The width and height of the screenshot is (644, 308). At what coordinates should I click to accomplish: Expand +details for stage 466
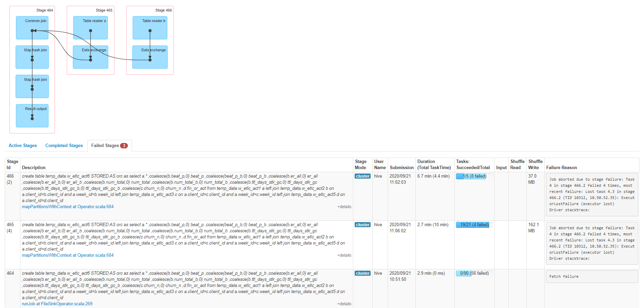pos(344,207)
